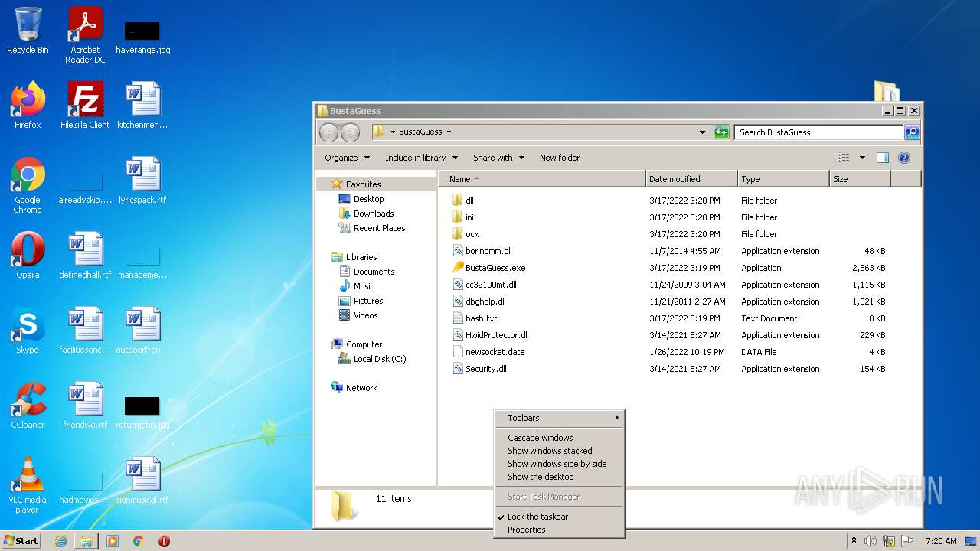This screenshot has height=551, width=980.
Task: Toggle the preview pane icon
Action: click(x=882, y=158)
